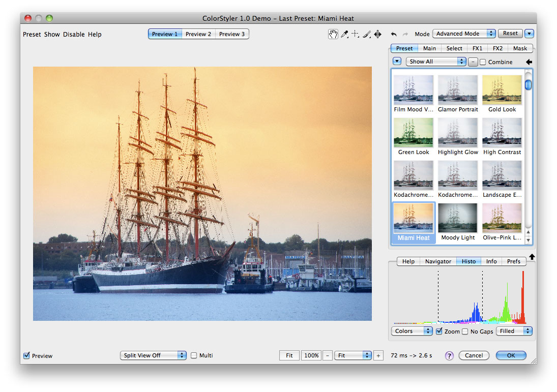Select the Film Mood preset thumbnail

pos(414,89)
